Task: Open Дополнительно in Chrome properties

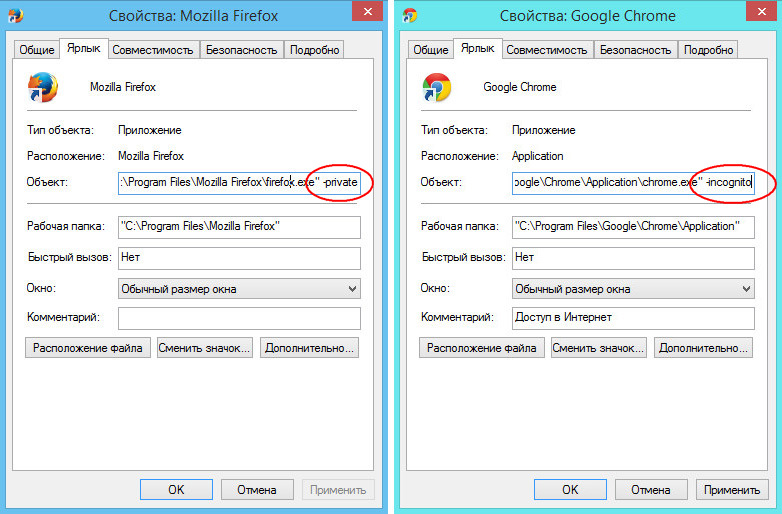Action: coord(703,348)
